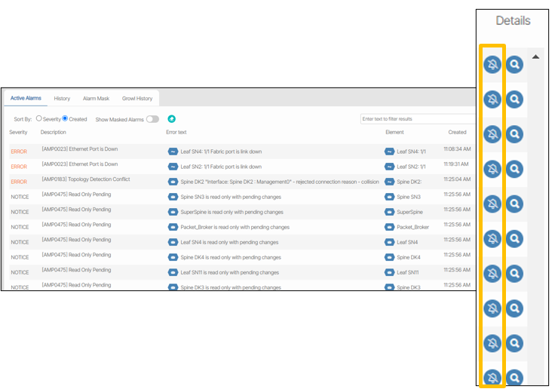Image resolution: width=558 pixels, height=392 pixels.
Task: Click the first mute alarm bell icon
Action: (x=492, y=65)
